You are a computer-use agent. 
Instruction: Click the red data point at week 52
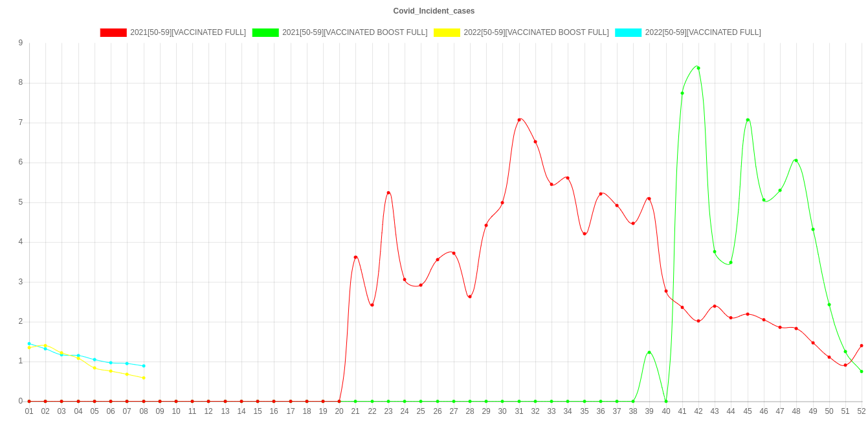point(862,346)
